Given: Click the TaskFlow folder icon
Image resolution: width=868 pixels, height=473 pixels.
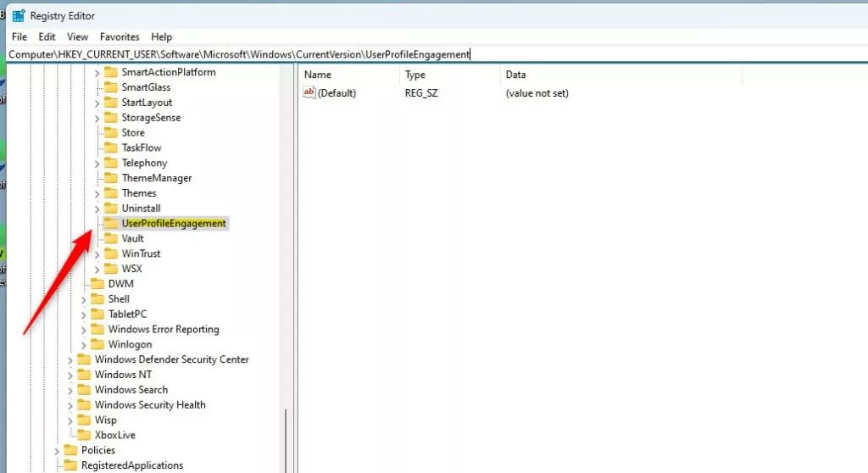Looking at the screenshot, I should [x=111, y=147].
